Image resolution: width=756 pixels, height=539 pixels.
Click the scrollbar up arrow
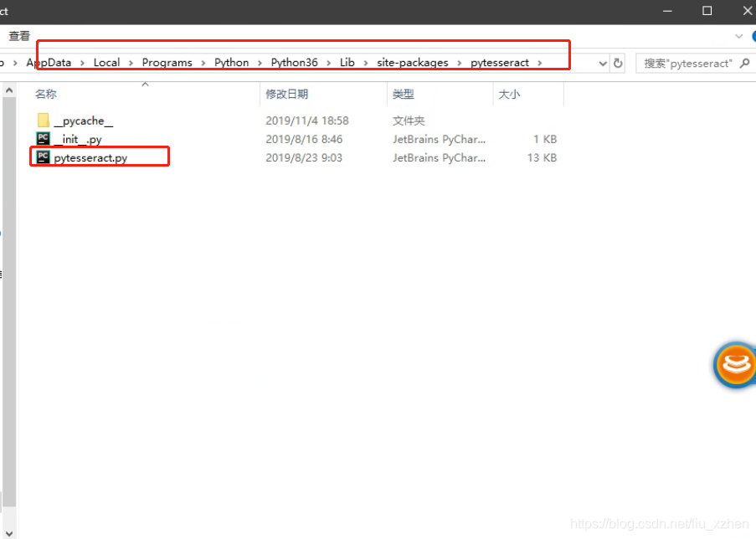(x=8, y=88)
